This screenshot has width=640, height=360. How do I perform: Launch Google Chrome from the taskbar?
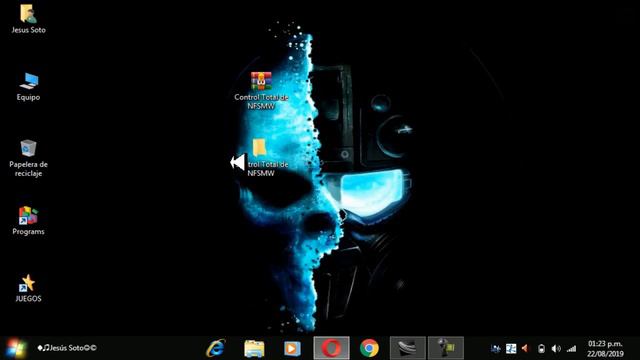369,348
